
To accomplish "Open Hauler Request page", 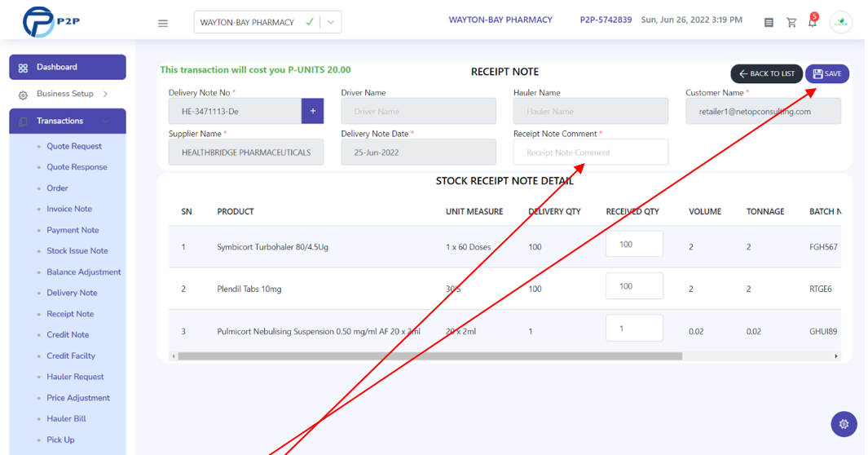I will (x=75, y=377).
